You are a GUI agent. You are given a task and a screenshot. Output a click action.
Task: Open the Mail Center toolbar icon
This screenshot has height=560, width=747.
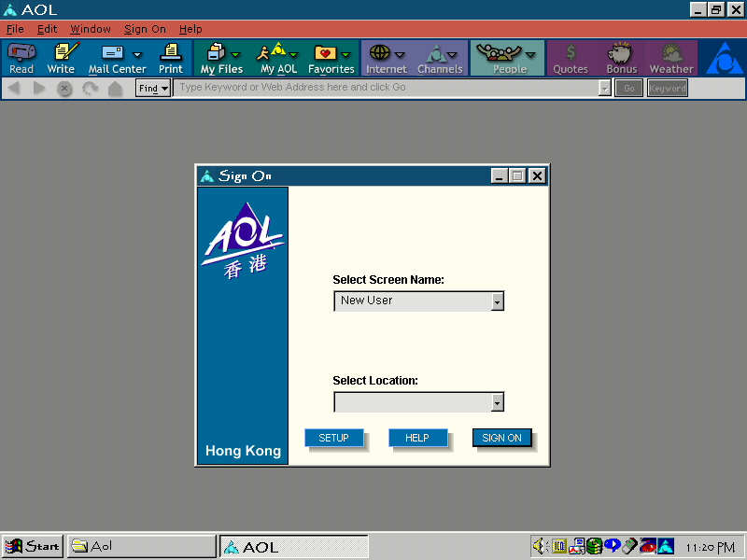pyautogui.click(x=114, y=53)
